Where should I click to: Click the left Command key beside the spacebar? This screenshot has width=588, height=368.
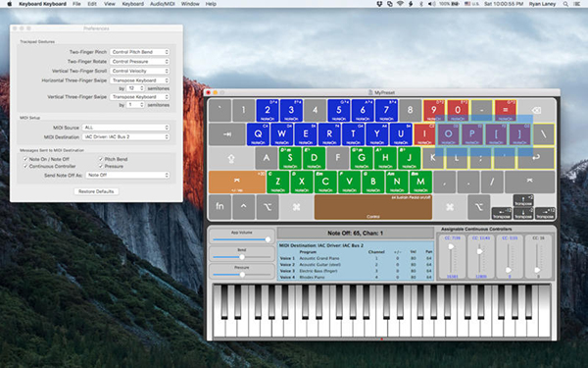coord(296,206)
